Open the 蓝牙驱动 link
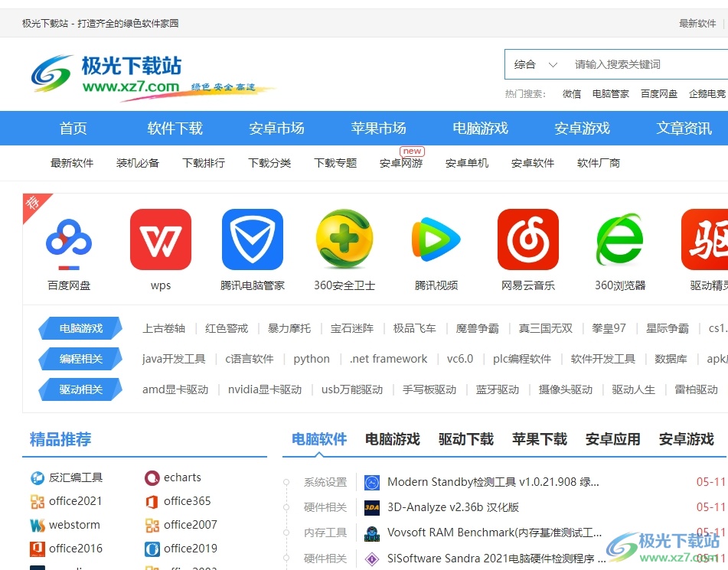This screenshot has width=728, height=570. 498,389
